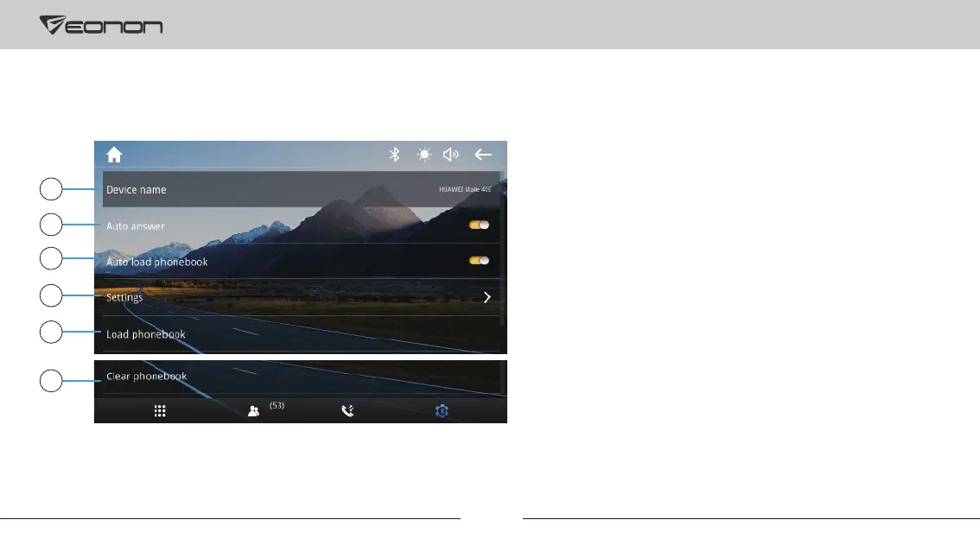Go to the Home screen icon
Screen dimensions: 980x539
point(114,155)
